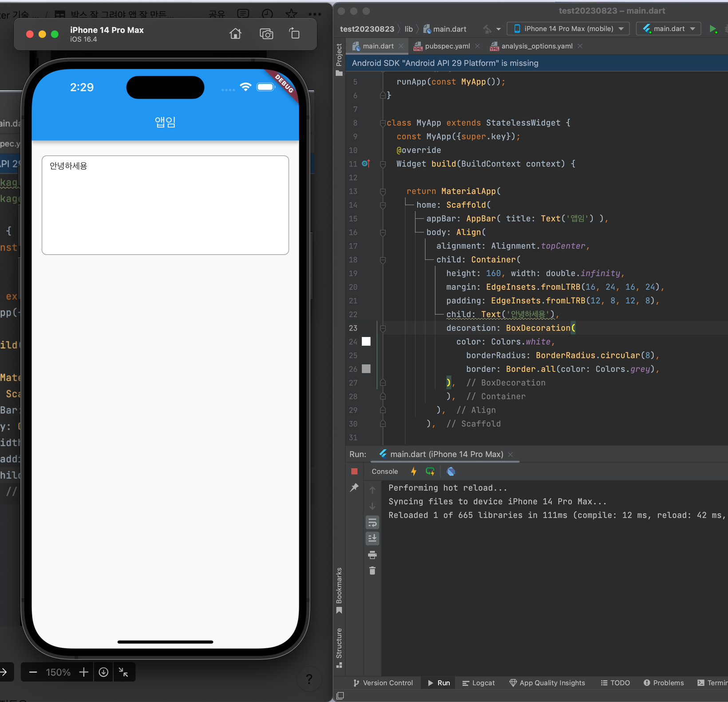Open the comment icon in background window

pyautogui.click(x=243, y=14)
